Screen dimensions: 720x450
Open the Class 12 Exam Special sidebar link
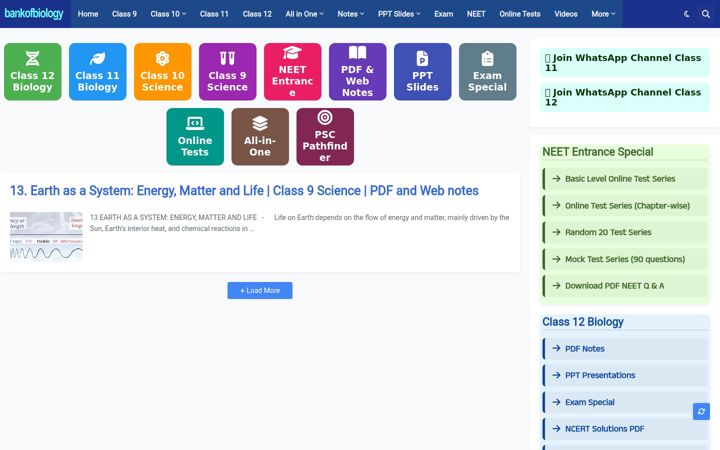pyautogui.click(x=624, y=402)
